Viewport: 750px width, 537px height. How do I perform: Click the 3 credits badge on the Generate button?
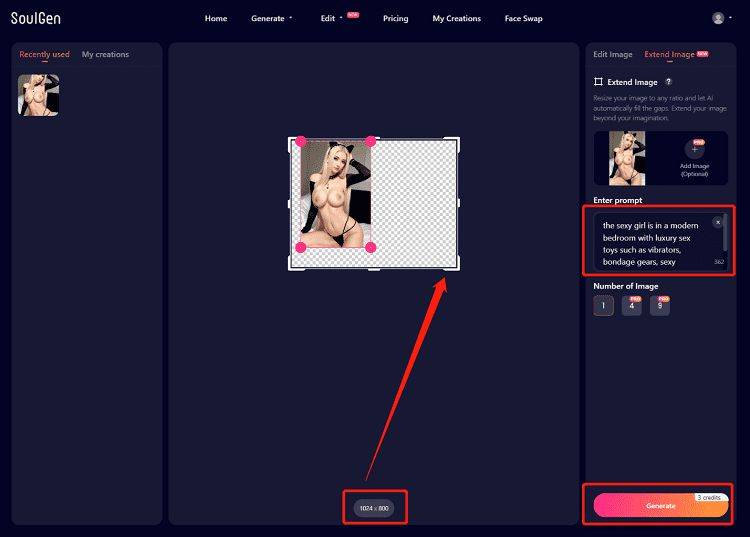[709, 498]
